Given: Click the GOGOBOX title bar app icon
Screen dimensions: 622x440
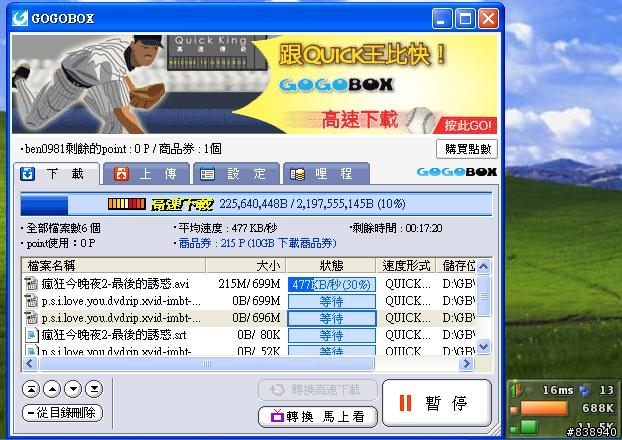Looking at the screenshot, I should click(20, 18).
